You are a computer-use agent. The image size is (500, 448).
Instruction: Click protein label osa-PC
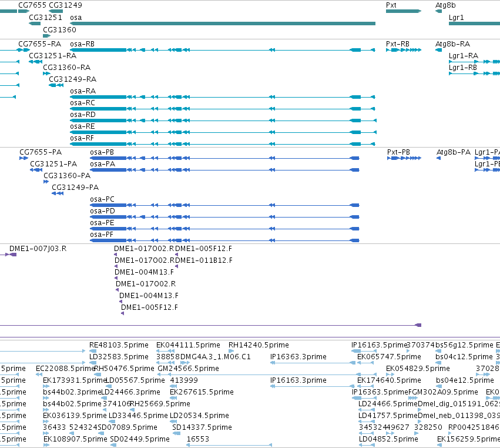point(102,199)
